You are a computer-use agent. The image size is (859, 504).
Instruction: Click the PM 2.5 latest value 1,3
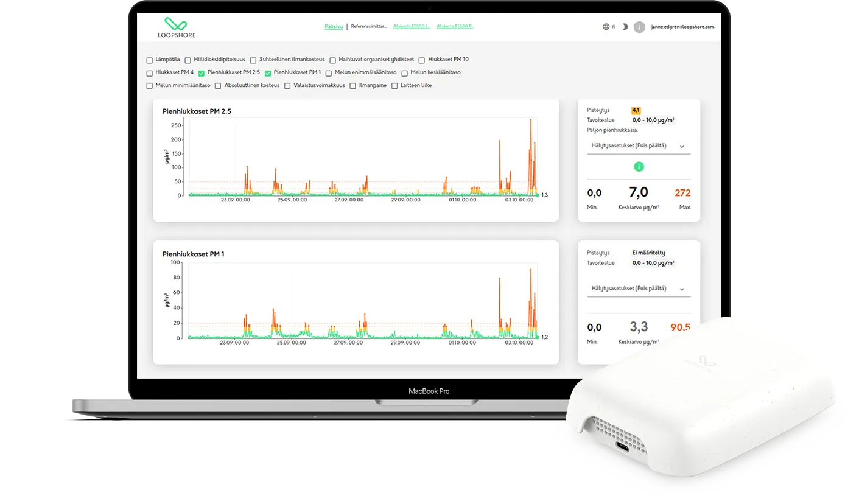(x=544, y=195)
